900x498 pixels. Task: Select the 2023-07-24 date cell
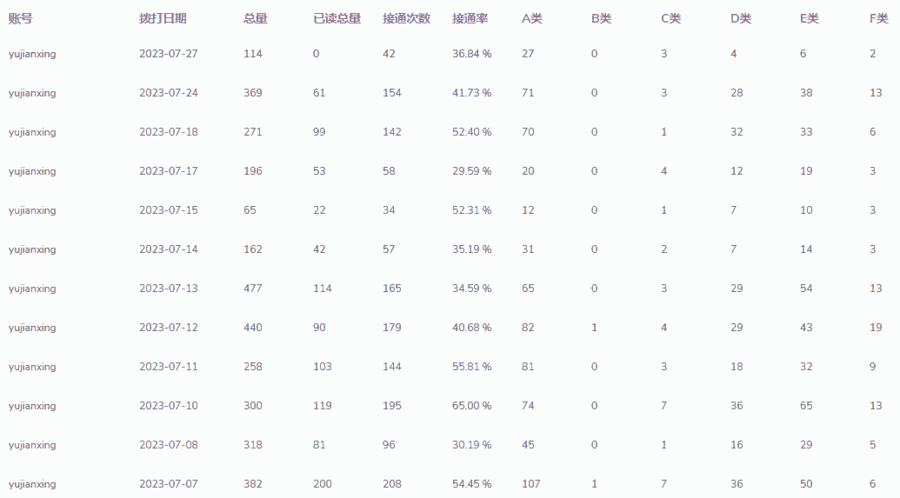tap(168, 93)
